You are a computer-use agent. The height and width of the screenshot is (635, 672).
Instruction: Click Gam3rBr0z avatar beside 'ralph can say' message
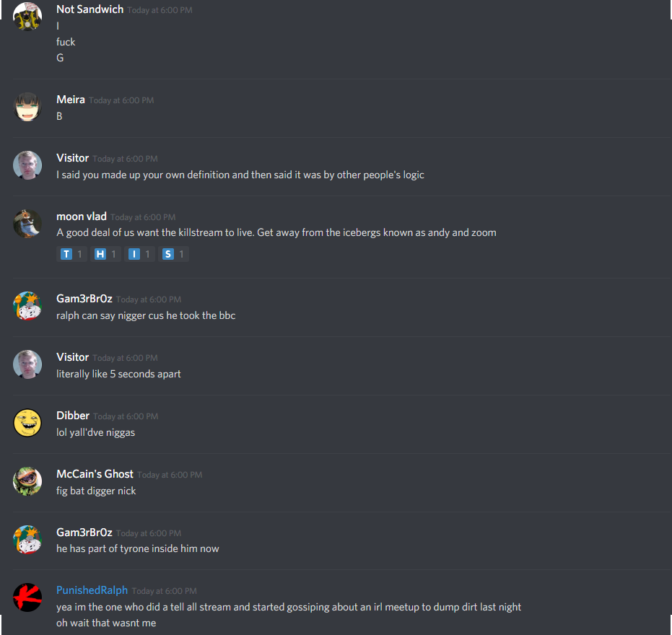[27, 306]
